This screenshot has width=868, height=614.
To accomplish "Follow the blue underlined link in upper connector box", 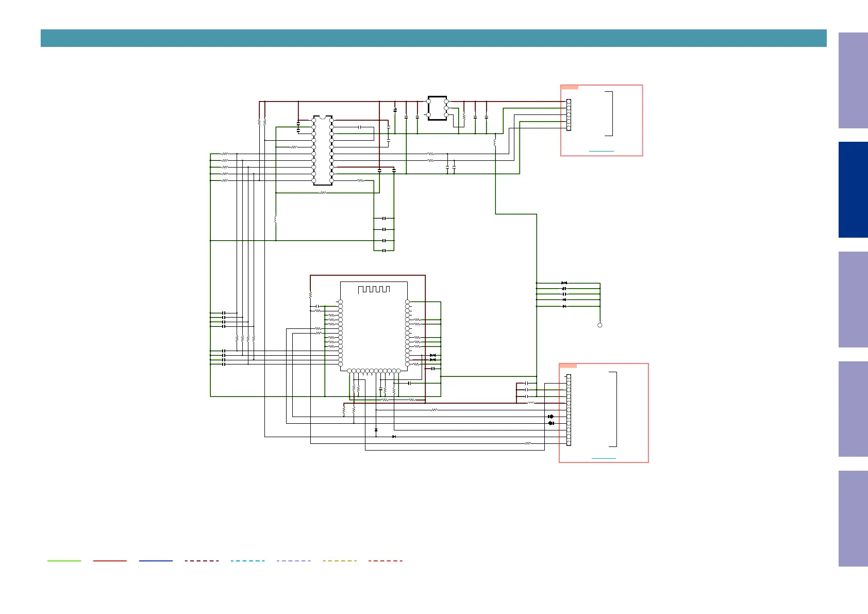I will coord(602,151).
